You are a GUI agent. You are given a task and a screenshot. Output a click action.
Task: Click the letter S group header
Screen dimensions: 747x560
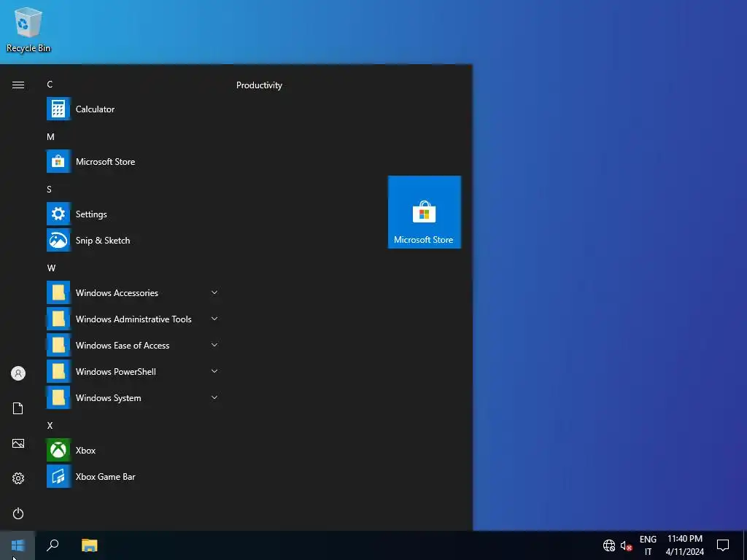[49, 189]
